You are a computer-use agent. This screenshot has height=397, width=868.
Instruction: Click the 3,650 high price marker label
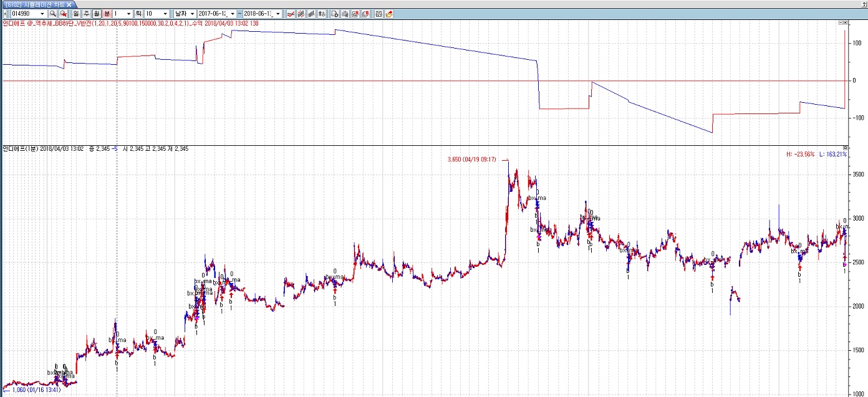(471, 160)
